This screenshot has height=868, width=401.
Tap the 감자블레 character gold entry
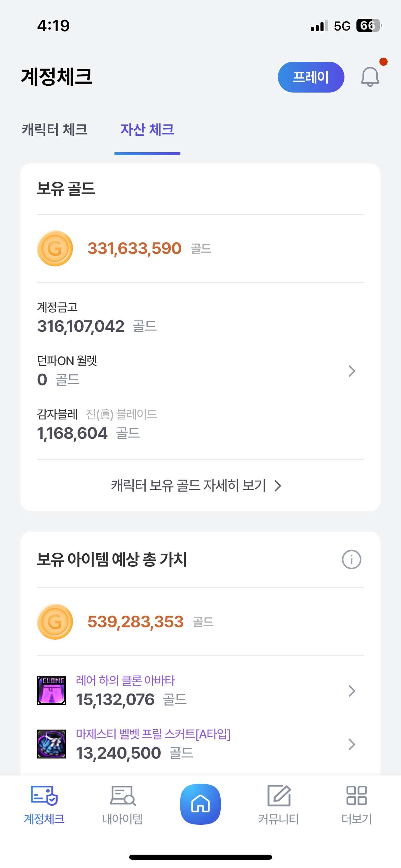pyautogui.click(x=73, y=433)
